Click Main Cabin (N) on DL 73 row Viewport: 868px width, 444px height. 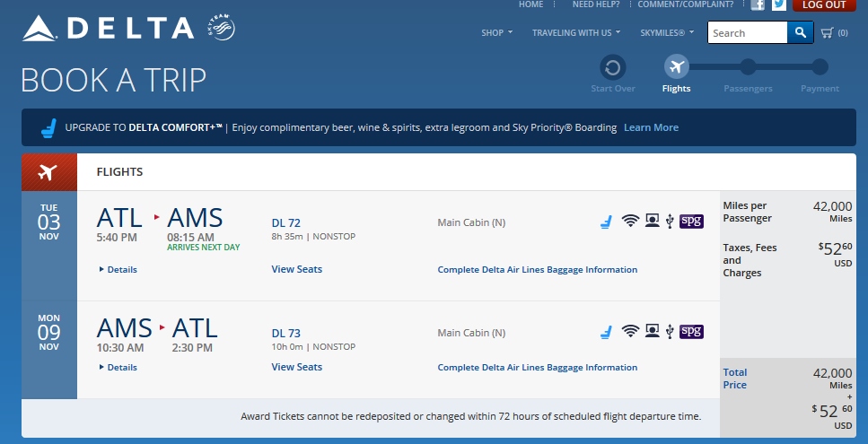coord(471,333)
